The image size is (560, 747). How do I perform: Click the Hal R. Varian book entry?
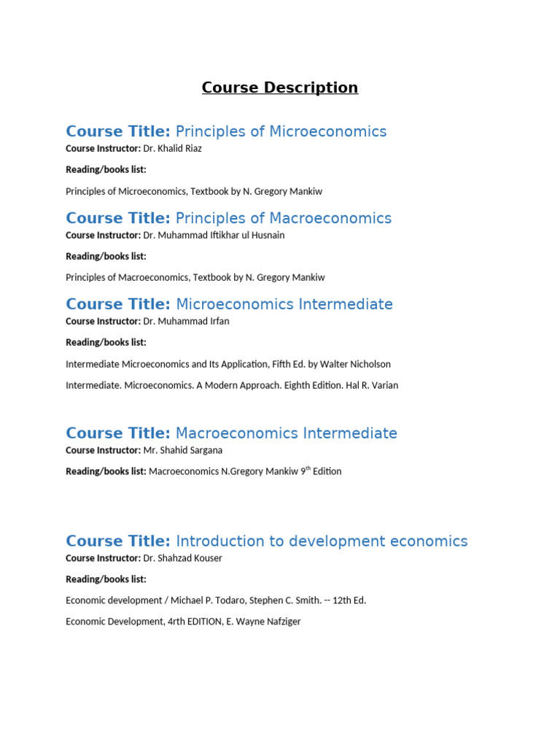coord(232,385)
